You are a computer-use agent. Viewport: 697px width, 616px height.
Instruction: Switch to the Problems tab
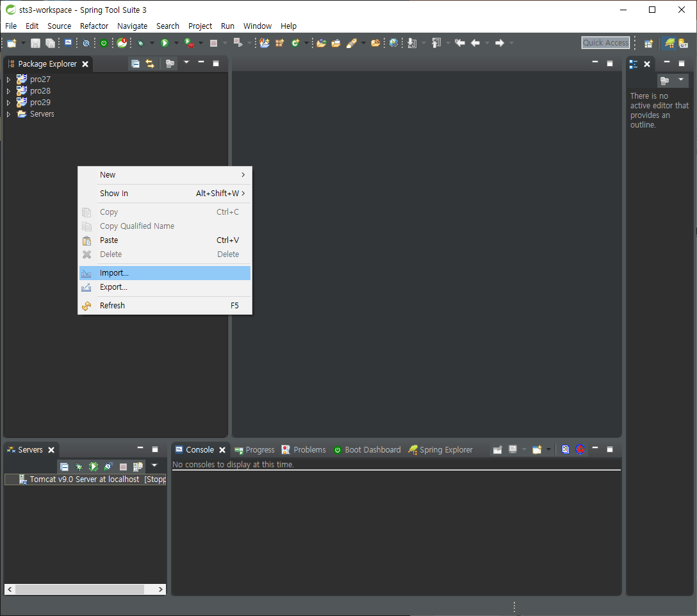[304, 450]
